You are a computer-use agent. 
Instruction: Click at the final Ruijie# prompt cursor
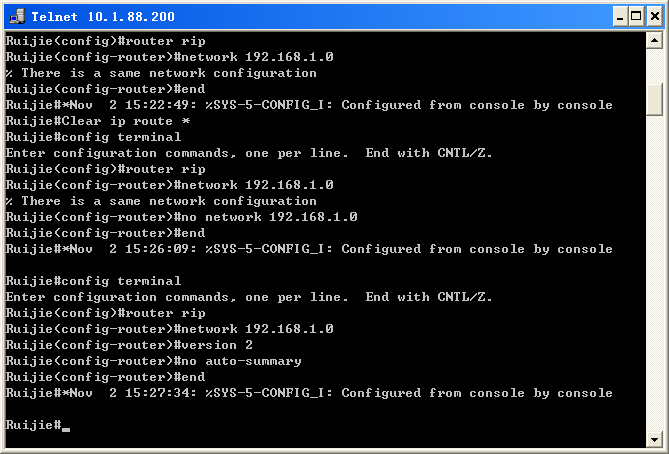tap(65, 426)
